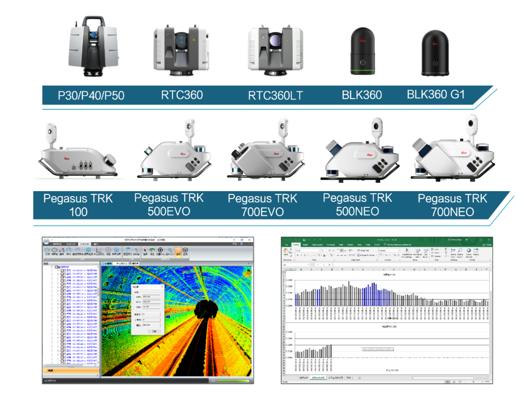This screenshot has height=401, width=532.
Task: Toggle Underline in Excel Font group
Action: click(305, 255)
